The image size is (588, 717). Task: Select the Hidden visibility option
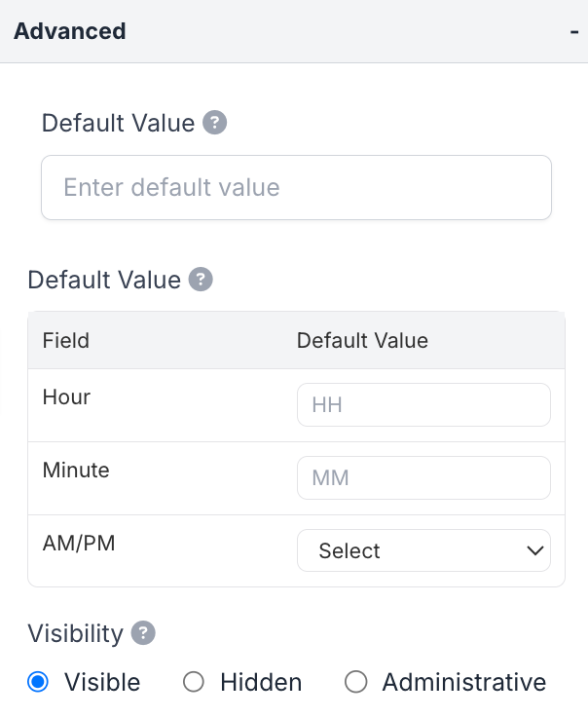pos(194,682)
